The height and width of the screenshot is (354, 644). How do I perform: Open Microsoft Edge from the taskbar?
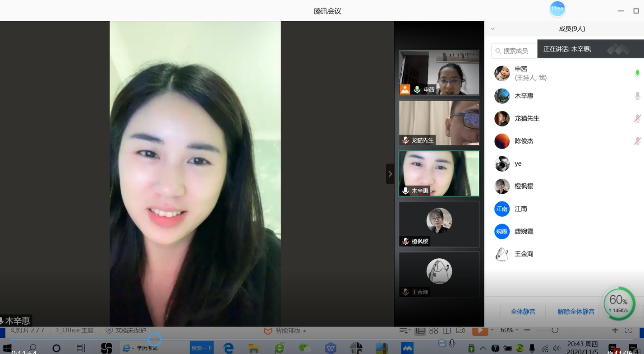(x=229, y=348)
